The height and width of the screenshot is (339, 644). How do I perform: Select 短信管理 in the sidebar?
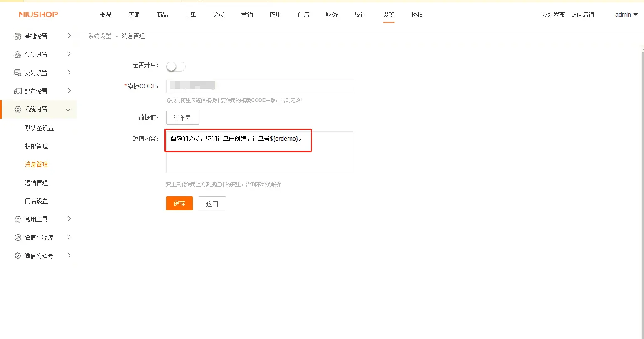coord(36,183)
